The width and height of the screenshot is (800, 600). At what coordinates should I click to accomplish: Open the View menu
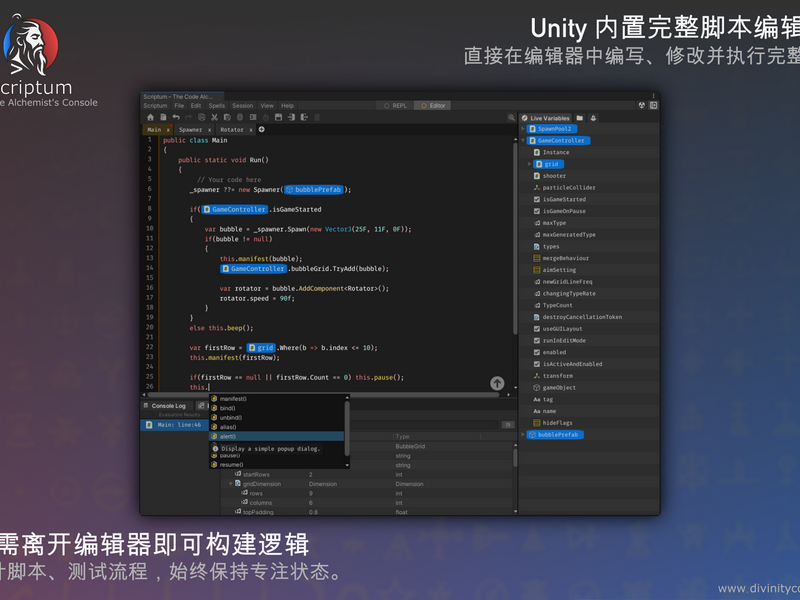tap(267, 106)
